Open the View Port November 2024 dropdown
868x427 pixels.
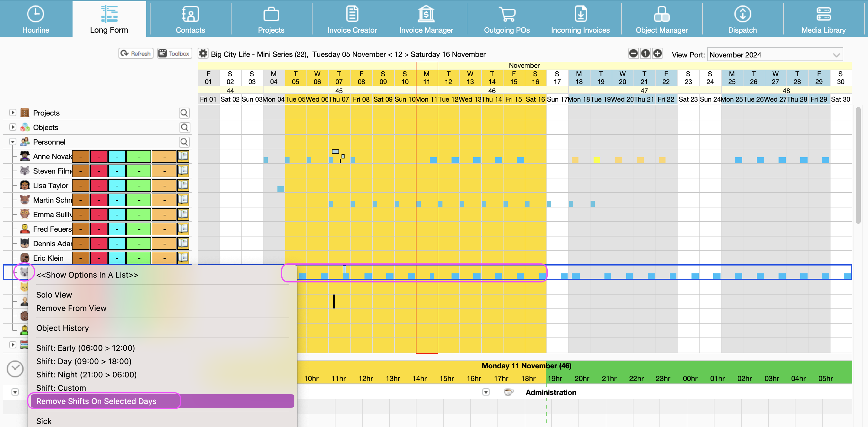click(x=775, y=55)
